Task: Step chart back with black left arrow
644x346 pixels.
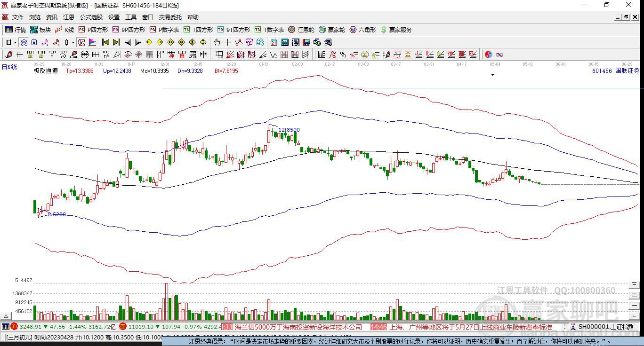Action: 127,42
